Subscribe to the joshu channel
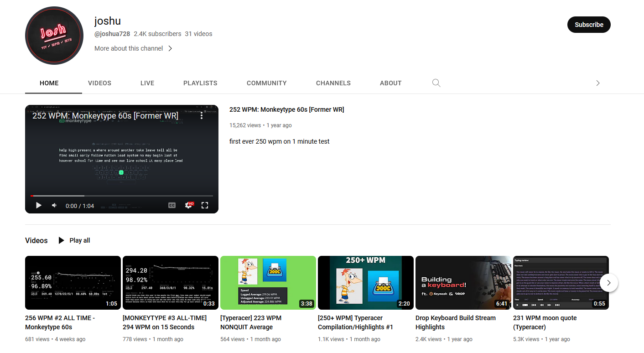This screenshot has height=353, width=644. tap(589, 25)
